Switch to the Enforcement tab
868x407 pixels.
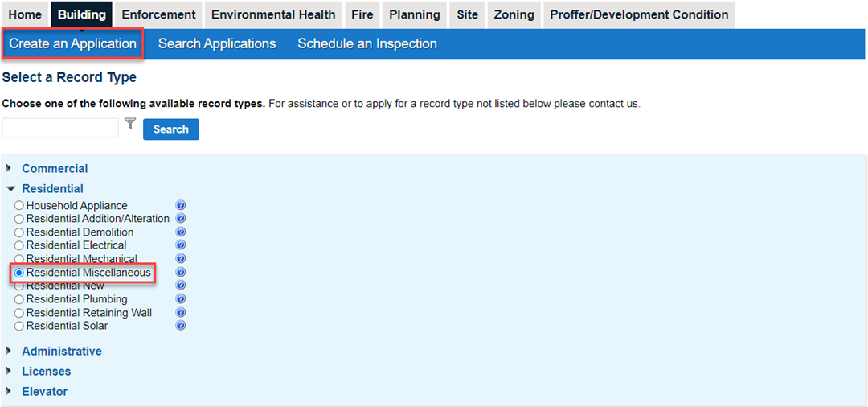point(159,14)
